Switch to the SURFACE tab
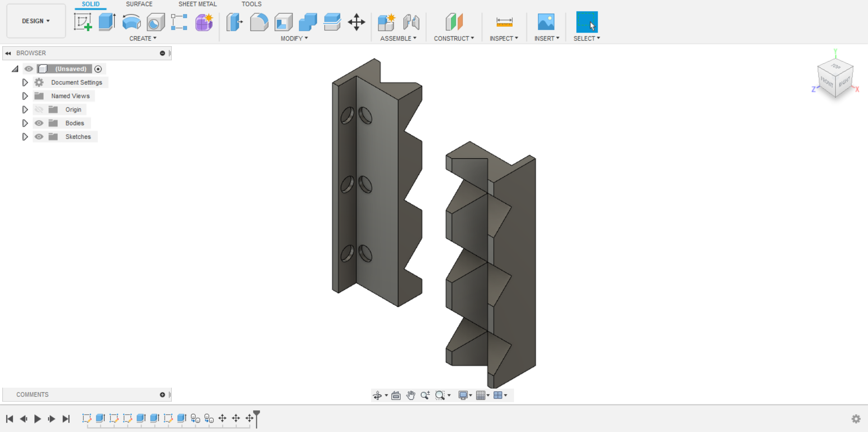868x432 pixels. (139, 4)
